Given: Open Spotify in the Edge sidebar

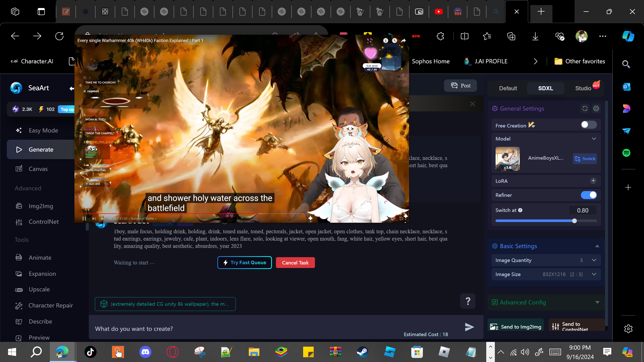Looking at the screenshot, I should pyautogui.click(x=626, y=153).
